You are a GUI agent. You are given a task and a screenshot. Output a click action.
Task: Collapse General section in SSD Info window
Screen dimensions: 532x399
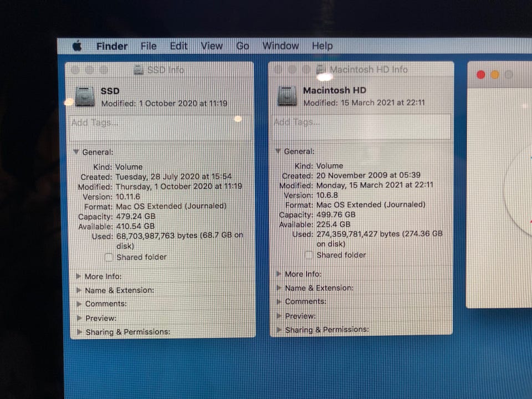(76, 152)
